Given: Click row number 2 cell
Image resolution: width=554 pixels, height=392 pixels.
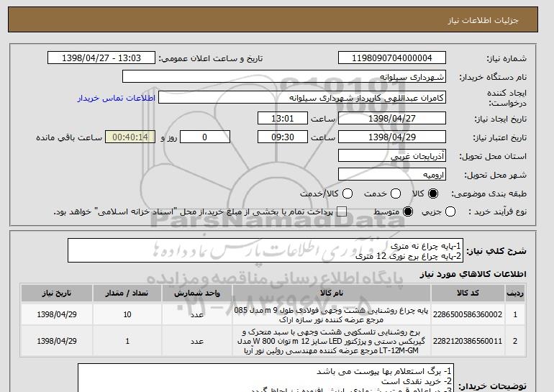Looking at the screenshot, I should [515, 341].
